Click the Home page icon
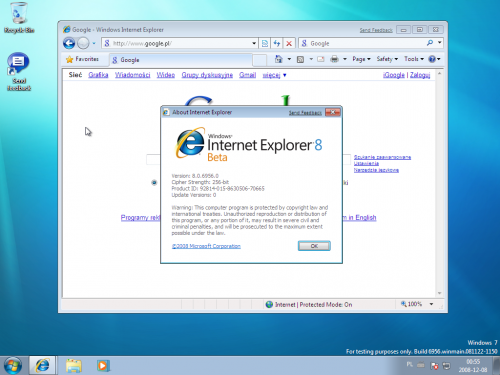Screen dimensions: 500x375 (x=278, y=59)
